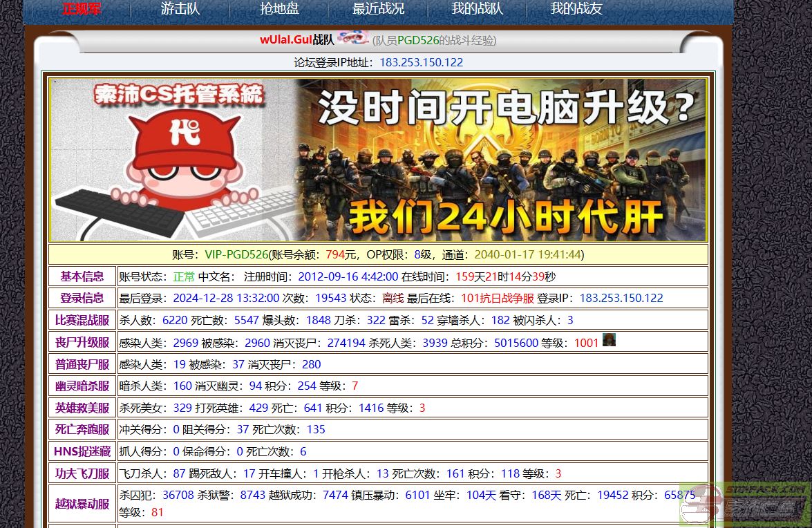Go to 我的战队 in the top navigation

coord(476,10)
